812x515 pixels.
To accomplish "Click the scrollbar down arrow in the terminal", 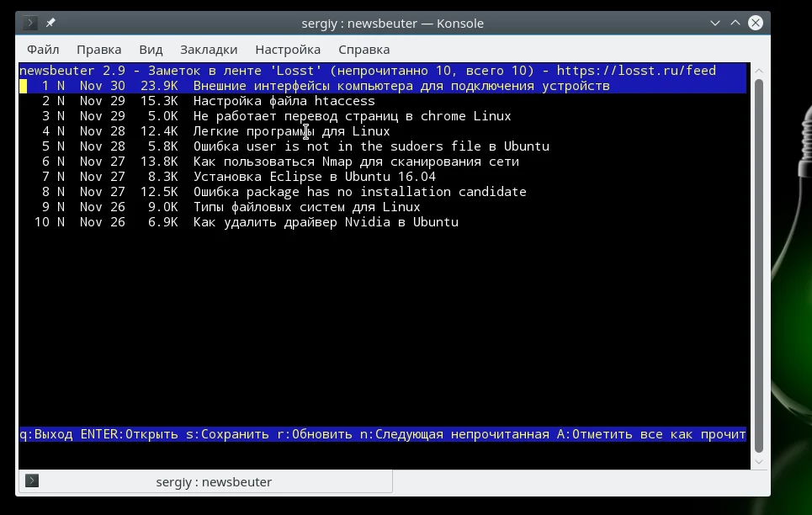I will (x=759, y=462).
